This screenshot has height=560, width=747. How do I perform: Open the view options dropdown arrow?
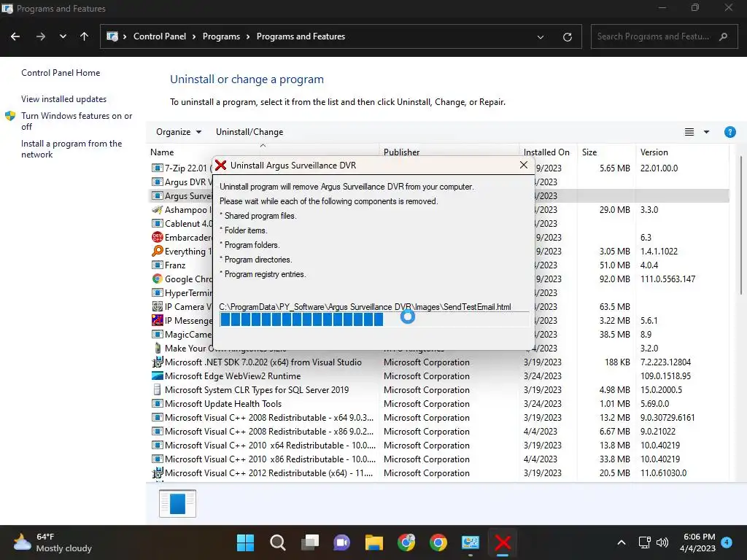click(x=706, y=132)
